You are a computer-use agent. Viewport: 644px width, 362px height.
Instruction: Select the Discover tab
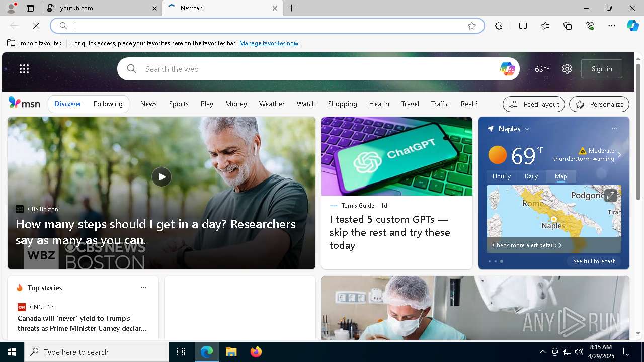pyautogui.click(x=68, y=104)
